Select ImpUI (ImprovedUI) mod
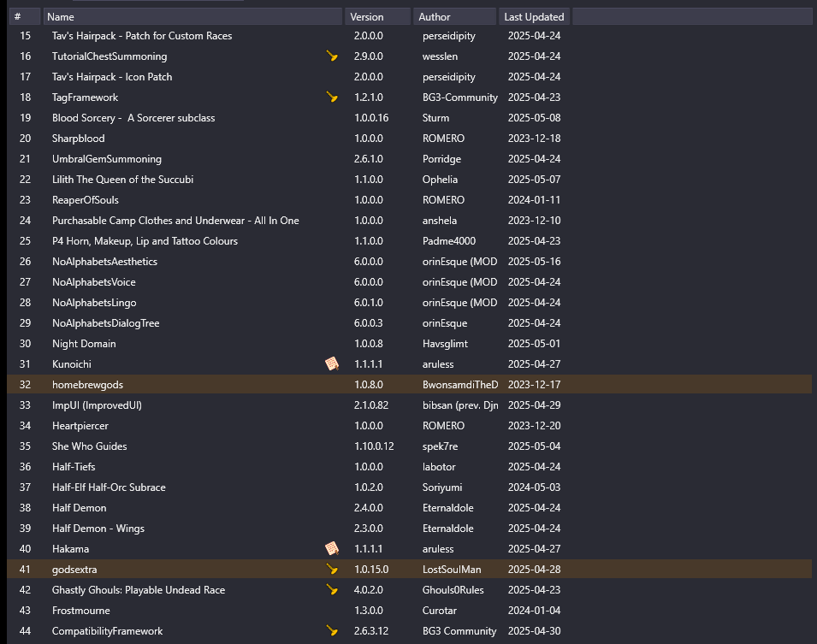Viewport: 817px width, 644px height. pyautogui.click(x=97, y=405)
